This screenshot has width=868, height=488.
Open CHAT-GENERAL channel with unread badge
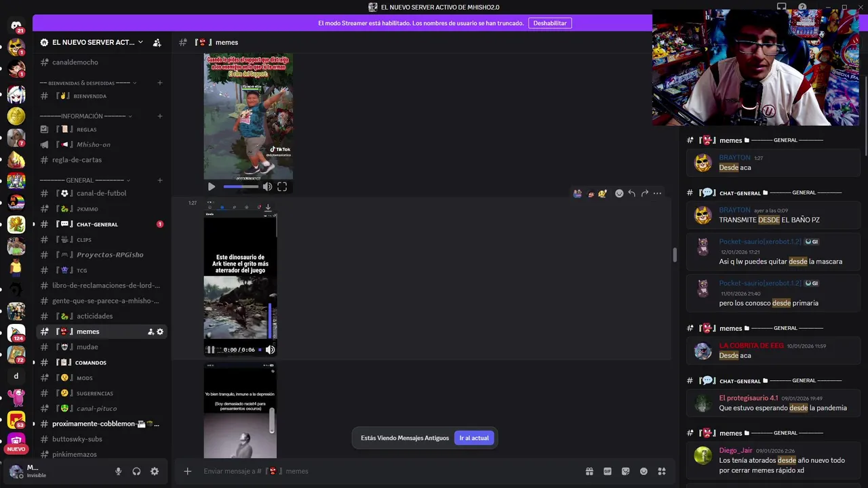[101, 224]
